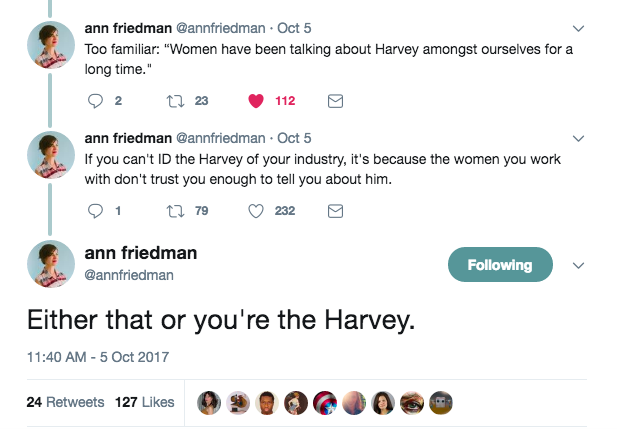View the 127 Likes list
This screenshot has width=617, height=429.
pos(145,402)
